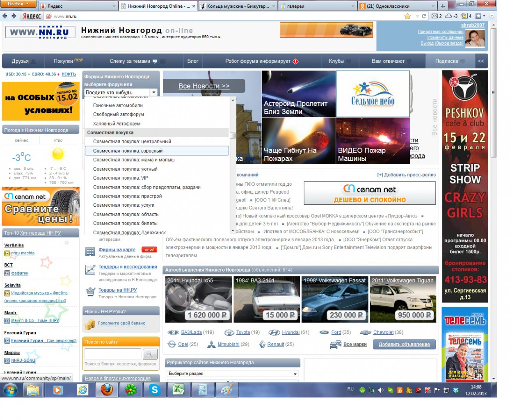Image resolution: width=510 pixels, height=420 pixels.
Task: Click the magnifier search button in Поиск по сайту
Action: click(x=150, y=354)
